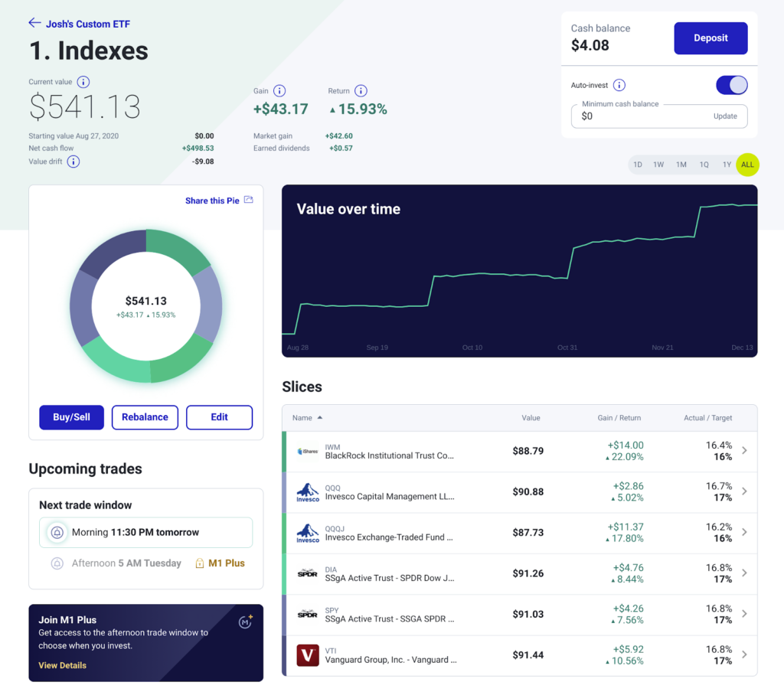Expand the QQQ slice chevron arrow
This screenshot has width=784, height=692.
744,491
